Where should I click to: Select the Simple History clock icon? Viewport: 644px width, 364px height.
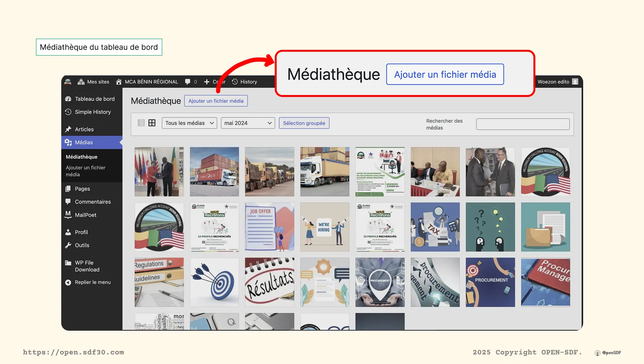pyautogui.click(x=68, y=112)
